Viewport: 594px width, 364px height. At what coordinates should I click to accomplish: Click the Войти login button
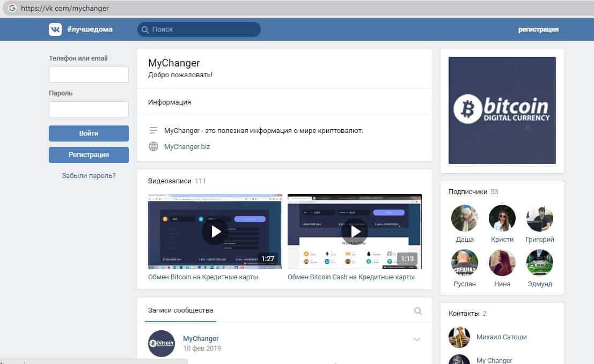coord(89,133)
